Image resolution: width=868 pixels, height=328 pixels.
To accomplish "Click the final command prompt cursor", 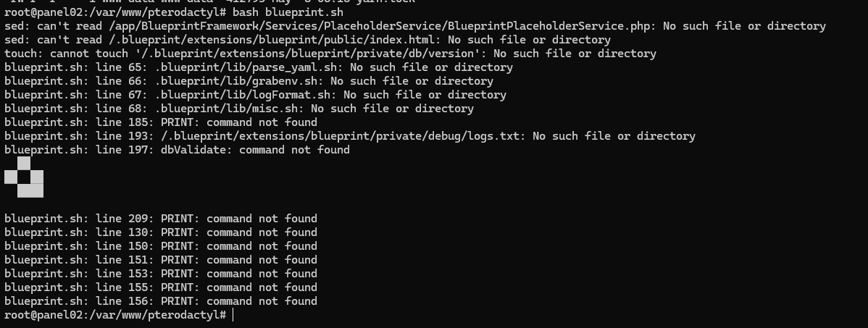I will tap(233, 315).
